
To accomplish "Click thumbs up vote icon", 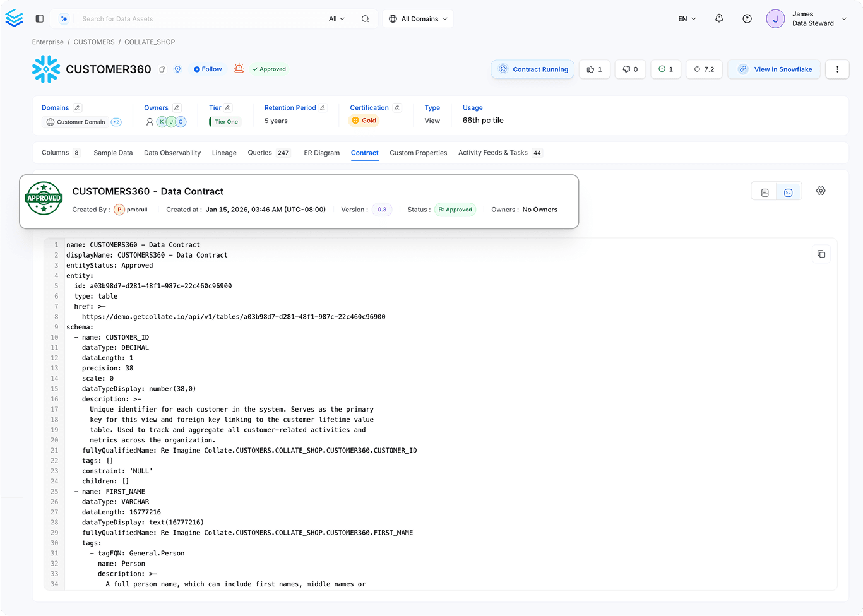I will (x=594, y=69).
